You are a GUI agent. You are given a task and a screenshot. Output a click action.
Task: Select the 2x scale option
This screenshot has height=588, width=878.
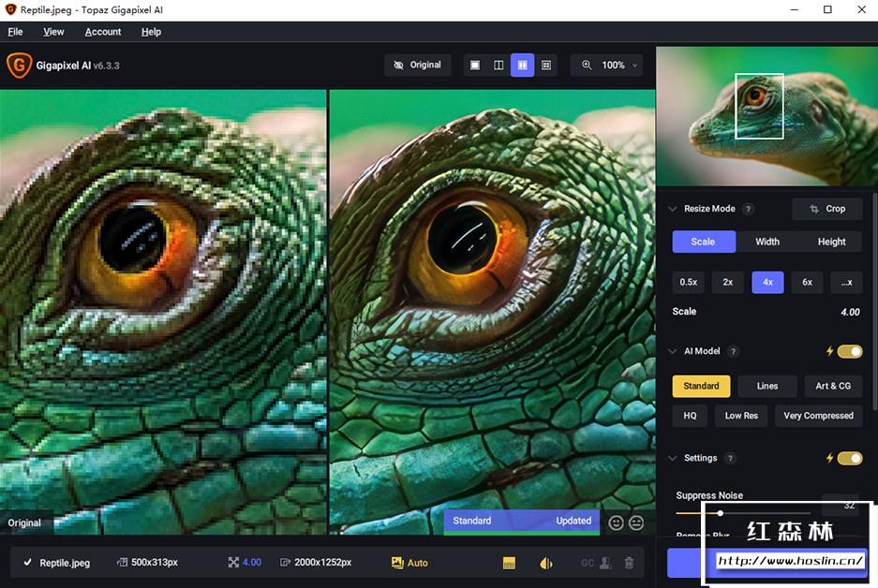727,282
